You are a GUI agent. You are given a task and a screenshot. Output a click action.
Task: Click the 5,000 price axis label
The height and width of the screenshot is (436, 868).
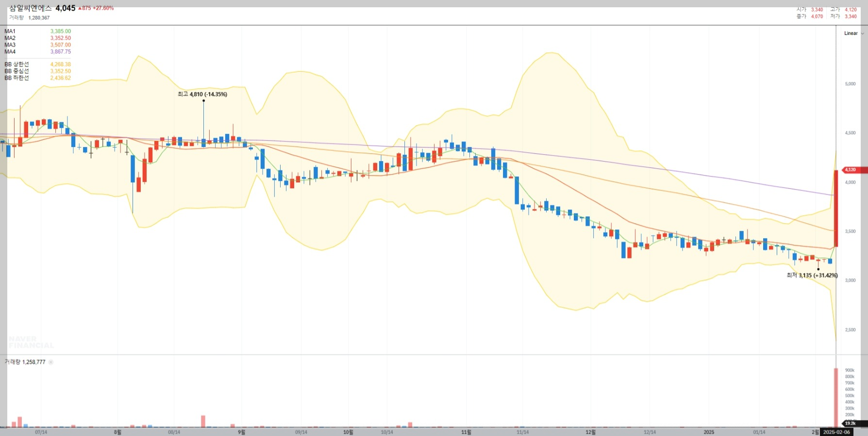(850, 84)
